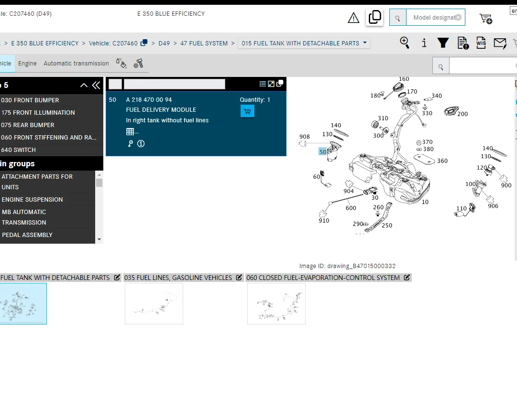Expand parts list panel icon
The image size is (517, 420).
(271, 84)
